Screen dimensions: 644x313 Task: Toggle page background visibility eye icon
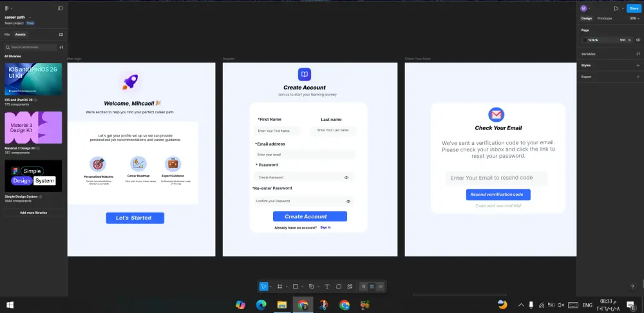coord(638,41)
